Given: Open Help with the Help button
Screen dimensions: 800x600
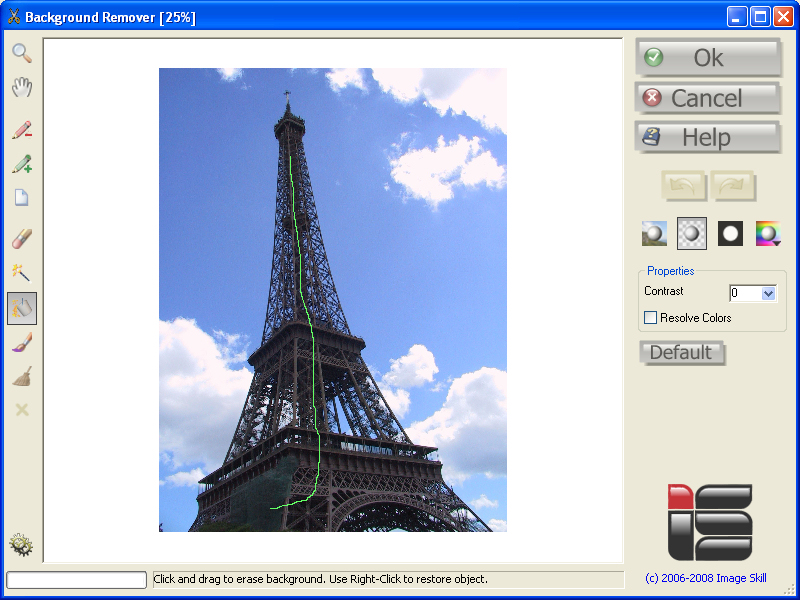Looking at the screenshot, I should (708, 137).
